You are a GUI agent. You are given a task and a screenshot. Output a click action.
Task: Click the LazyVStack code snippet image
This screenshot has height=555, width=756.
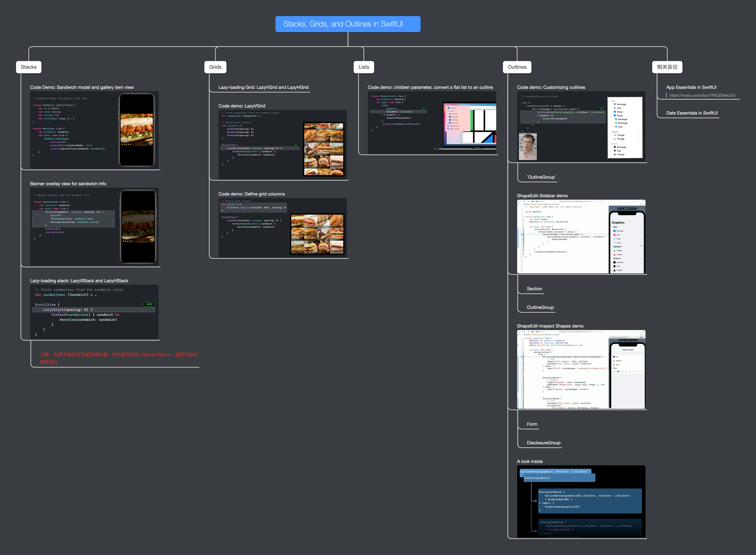pyautogui.click(x=94, y=312)
